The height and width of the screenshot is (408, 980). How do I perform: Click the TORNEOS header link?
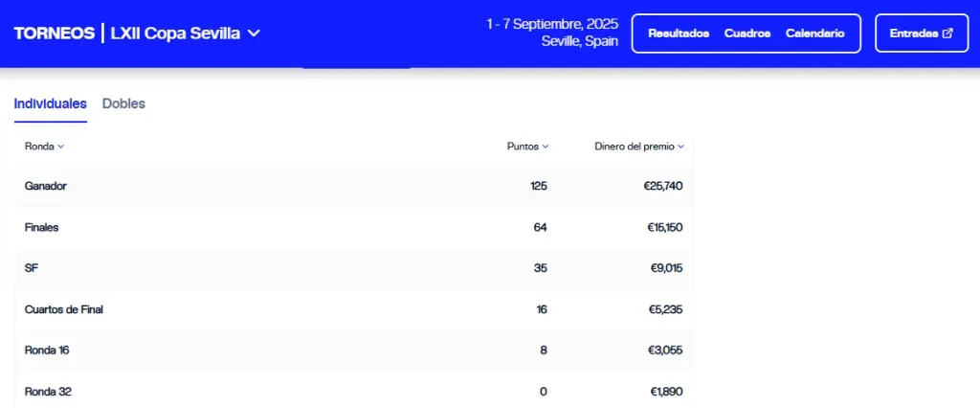pos(54,33)
